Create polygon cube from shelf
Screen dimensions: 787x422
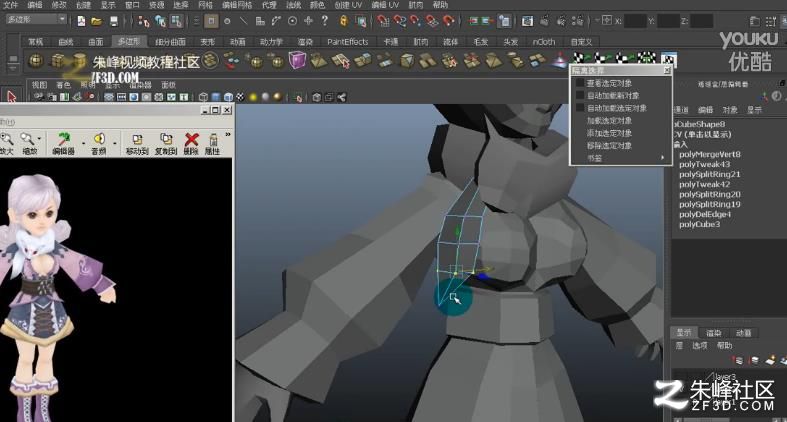click(58, 61)
